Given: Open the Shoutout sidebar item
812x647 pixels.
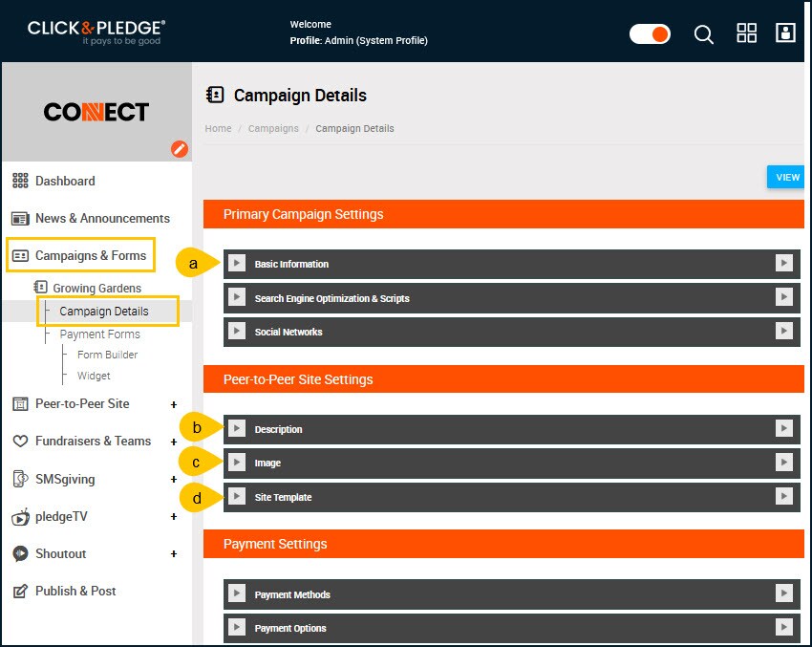Looking at the screenshot, I should [x=60, y=553].
